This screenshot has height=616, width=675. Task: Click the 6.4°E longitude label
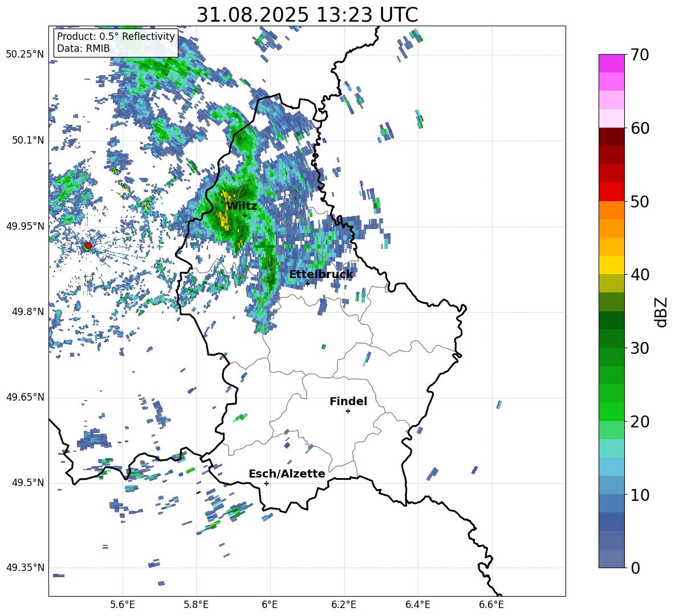pos(417,605)
